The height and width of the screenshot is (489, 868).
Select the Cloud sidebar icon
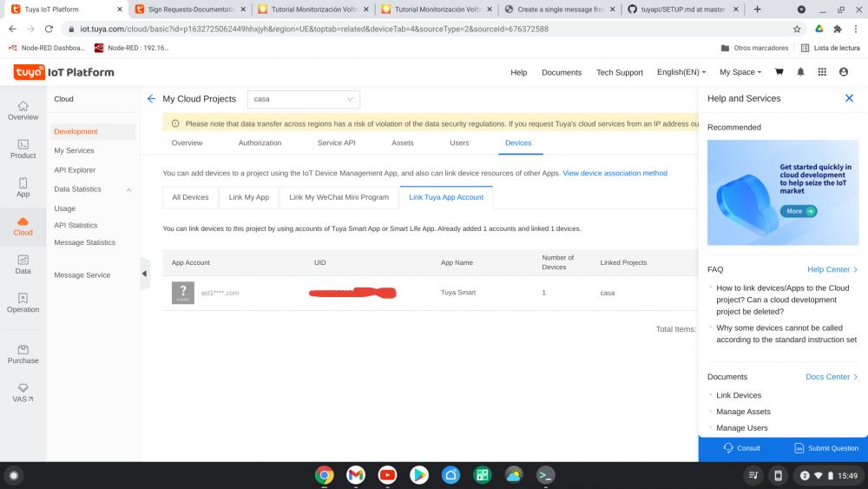(x=23, y=227)
